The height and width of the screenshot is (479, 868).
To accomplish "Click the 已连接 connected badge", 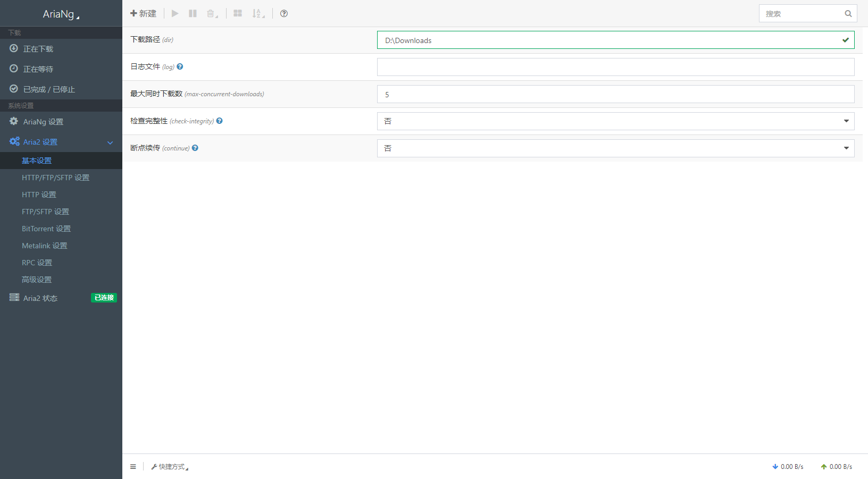I will coord(104,298).
